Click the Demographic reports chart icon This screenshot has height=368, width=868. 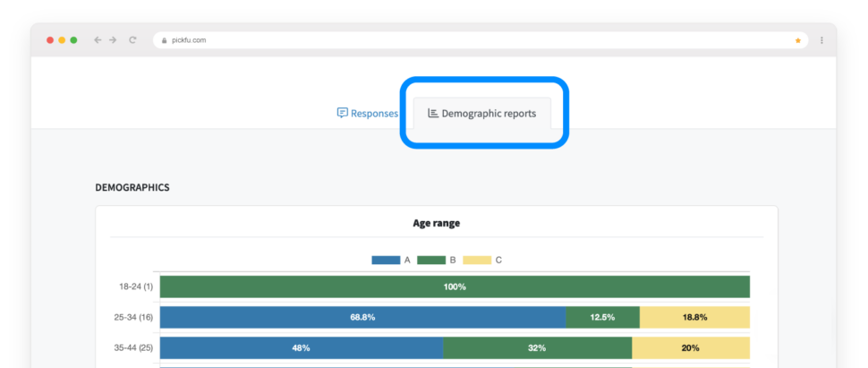pyautogui.click(x=433, y=113)
